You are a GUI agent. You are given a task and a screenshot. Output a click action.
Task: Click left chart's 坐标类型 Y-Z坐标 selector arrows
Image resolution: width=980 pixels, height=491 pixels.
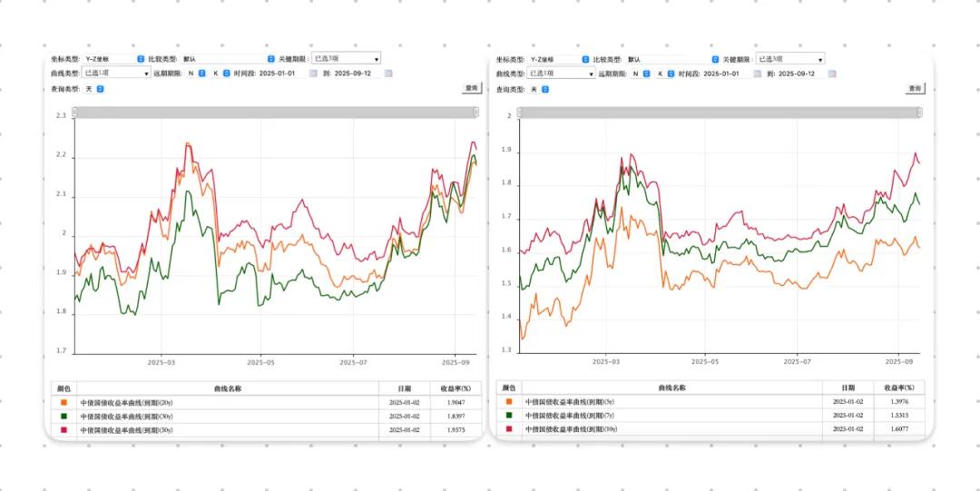[x=141, y=59]
